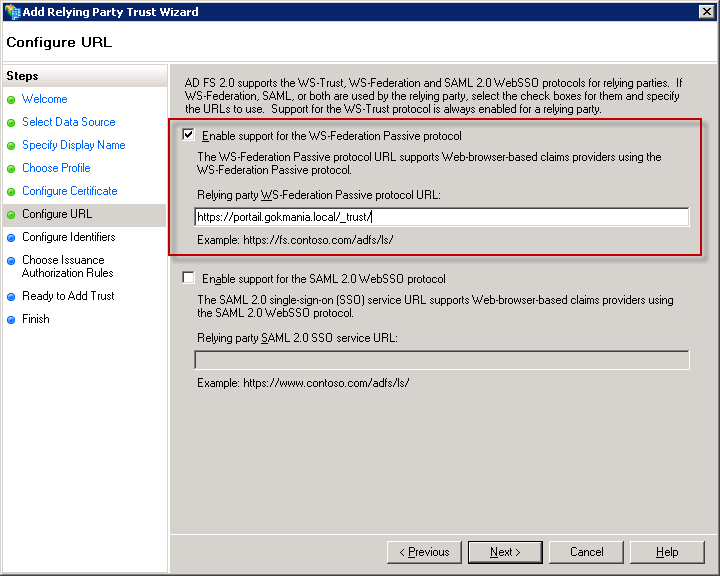This screenshot has width=720, height=576.
Task: Open the Choose Profile step
Action: (56, 168)
